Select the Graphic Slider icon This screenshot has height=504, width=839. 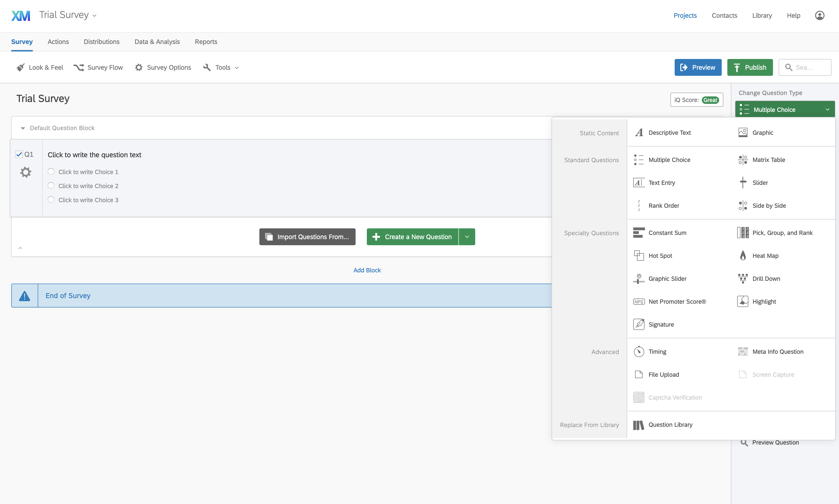coord(639,278)
